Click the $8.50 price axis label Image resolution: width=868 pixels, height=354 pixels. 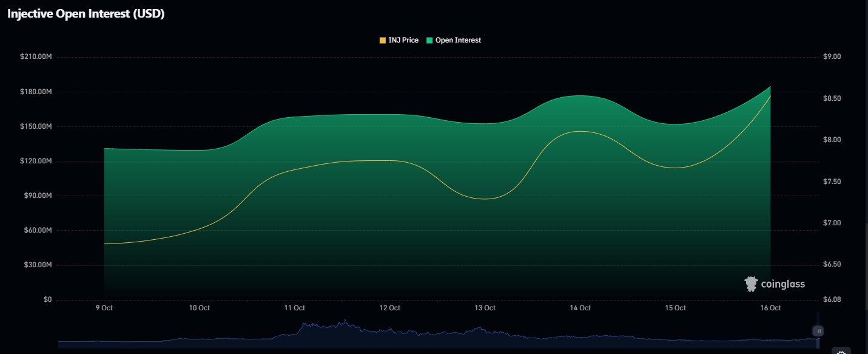point(833,98)
